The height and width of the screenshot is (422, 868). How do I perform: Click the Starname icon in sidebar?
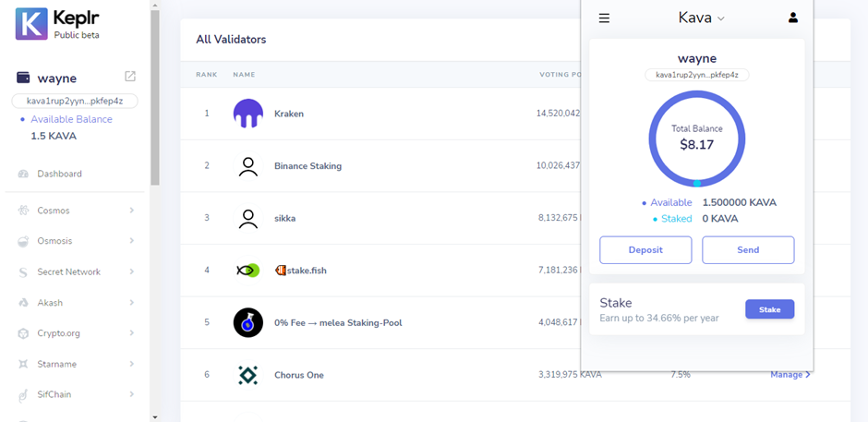[x=23, y=365]
